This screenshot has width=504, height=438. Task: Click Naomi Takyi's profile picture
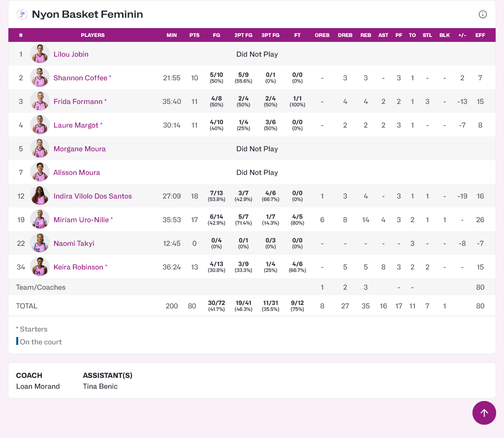pyautogui.click(x=40, y=243)
